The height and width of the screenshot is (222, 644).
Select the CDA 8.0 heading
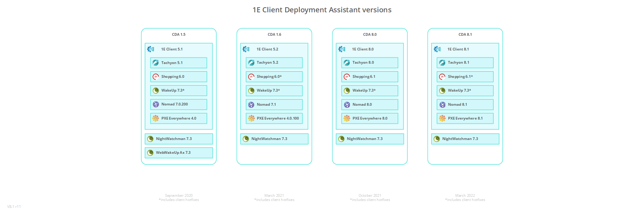[x=370, y=35]
